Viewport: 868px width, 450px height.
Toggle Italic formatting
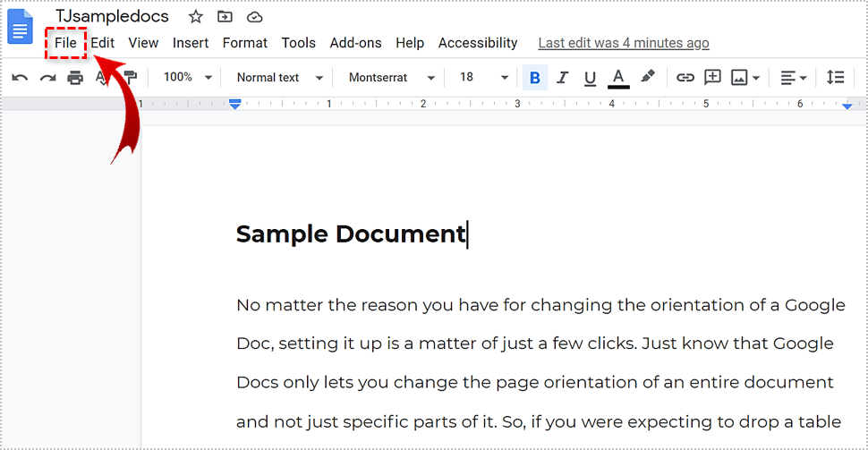[563, 78]
